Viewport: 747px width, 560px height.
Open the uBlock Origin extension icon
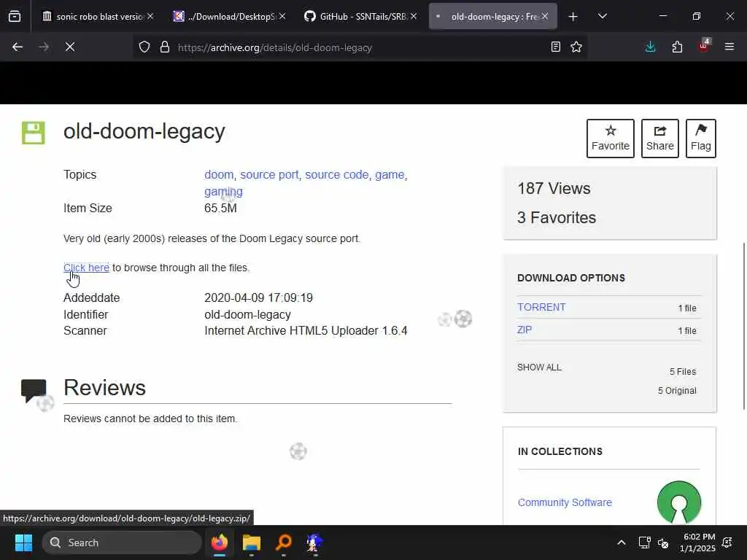coord(704,46)
